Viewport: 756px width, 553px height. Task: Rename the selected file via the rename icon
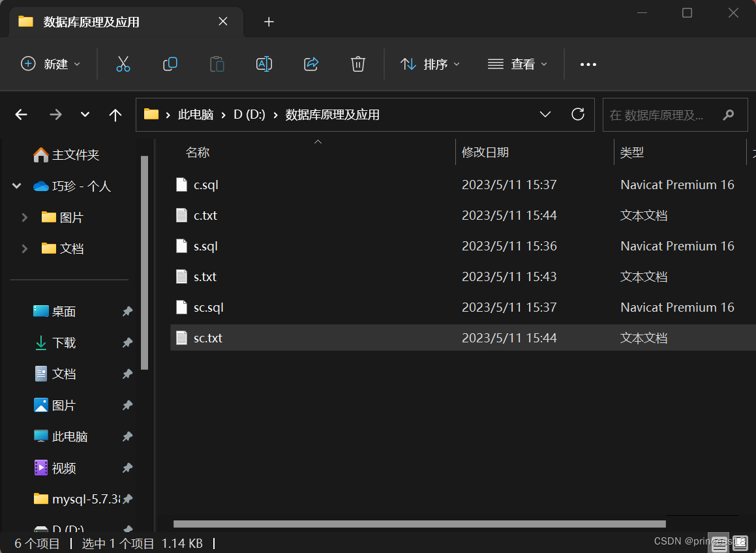pyautogui.click(x=264, y=64)
